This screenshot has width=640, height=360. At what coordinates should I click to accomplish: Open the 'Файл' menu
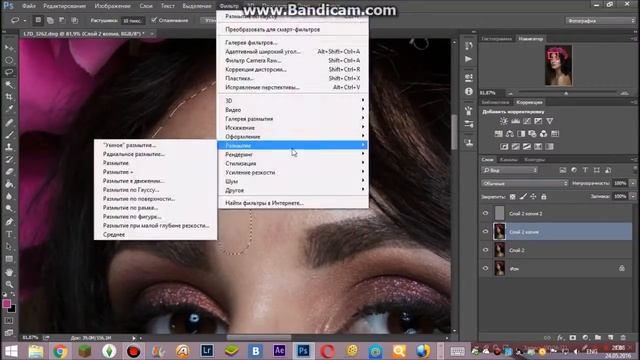[x=29, y=6]
